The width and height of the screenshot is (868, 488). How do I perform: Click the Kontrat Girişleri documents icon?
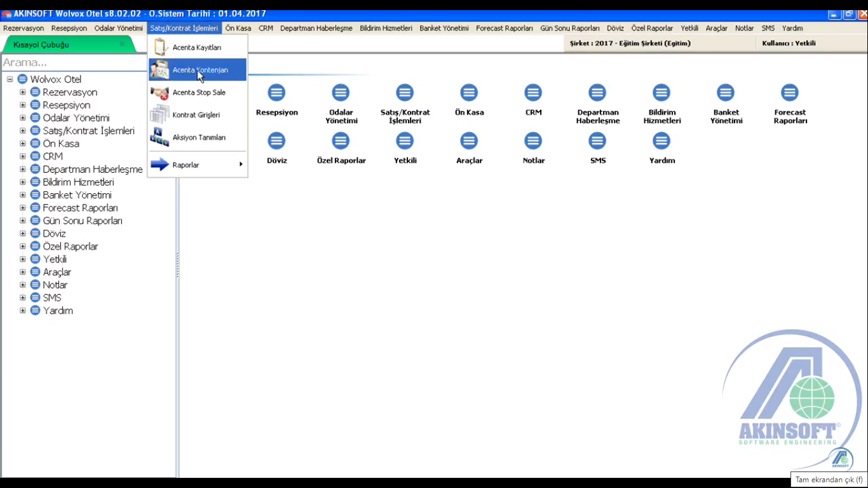click(x=159, y=114)
